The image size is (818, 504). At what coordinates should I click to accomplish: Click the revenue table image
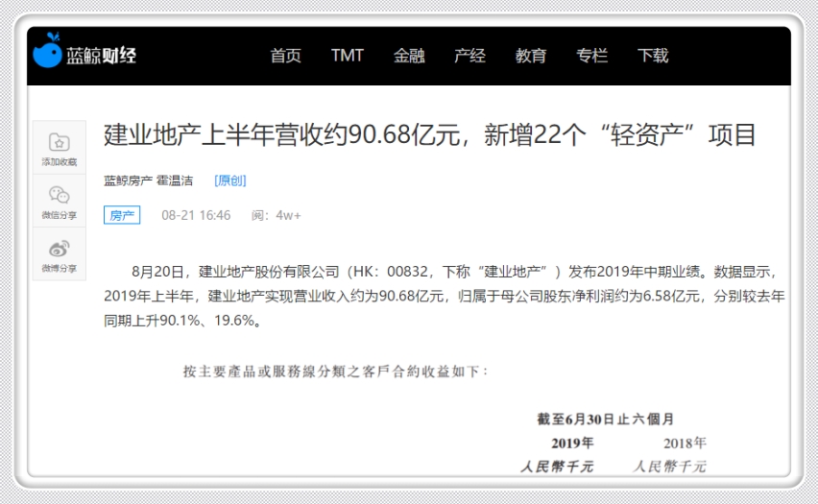click(442, 422)
